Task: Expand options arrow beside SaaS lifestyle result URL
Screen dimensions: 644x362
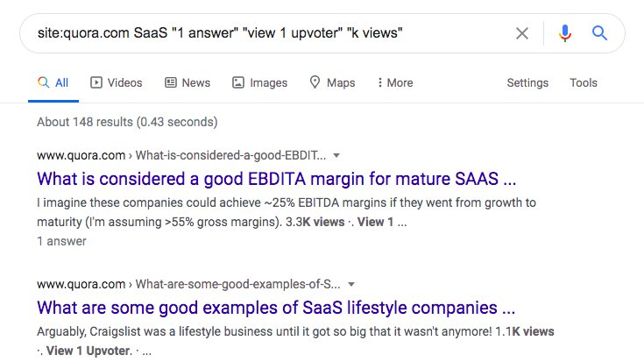Action: pyautogui.click(x=350, y=285)
